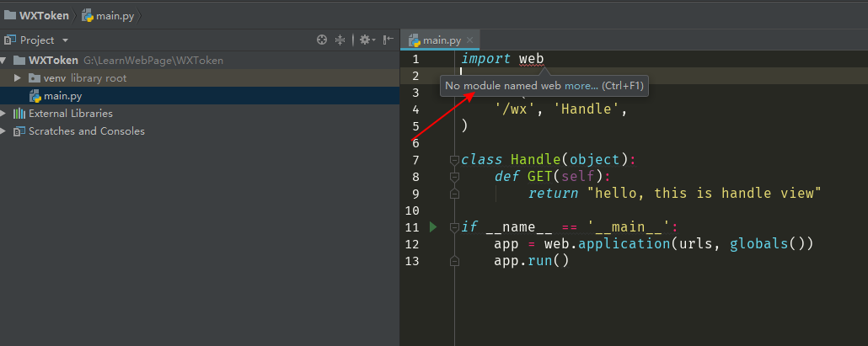Click the locate/scroll-from-source target icon
Viewport: 868px width, 346px height.
[x=321, y=40]
